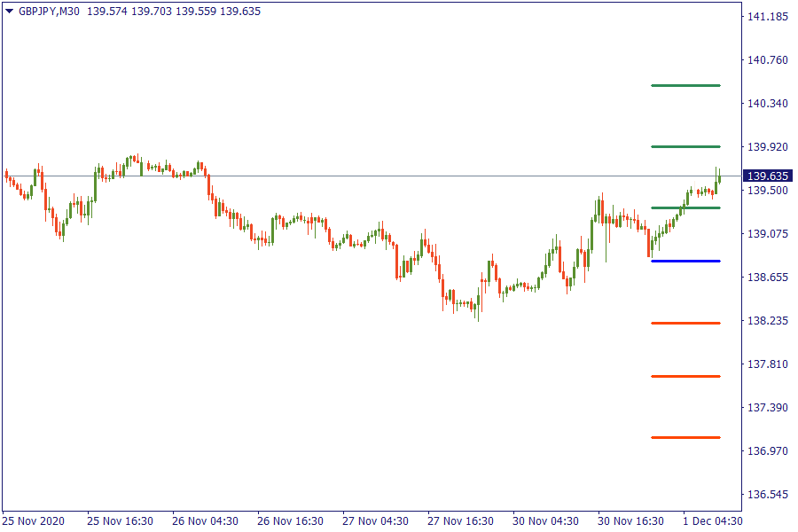
Task: Select the topmost orange horizontal line
Action: (685, 323)
